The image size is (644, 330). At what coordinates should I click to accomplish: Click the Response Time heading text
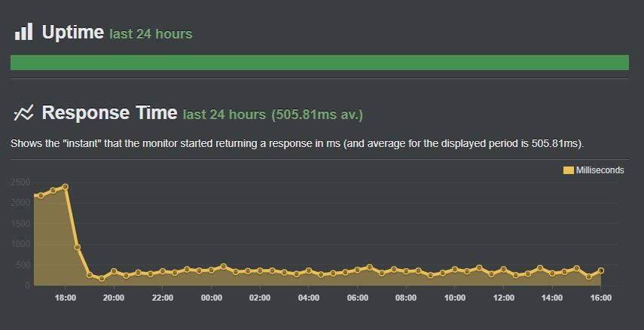pyautogui.click(x=110, y=112)
